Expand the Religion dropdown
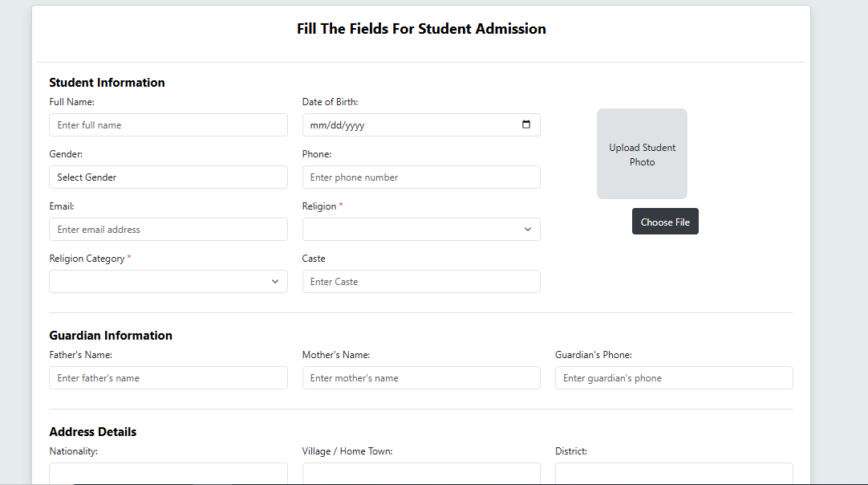The image size is (868, 485). (x=421, y=230)
